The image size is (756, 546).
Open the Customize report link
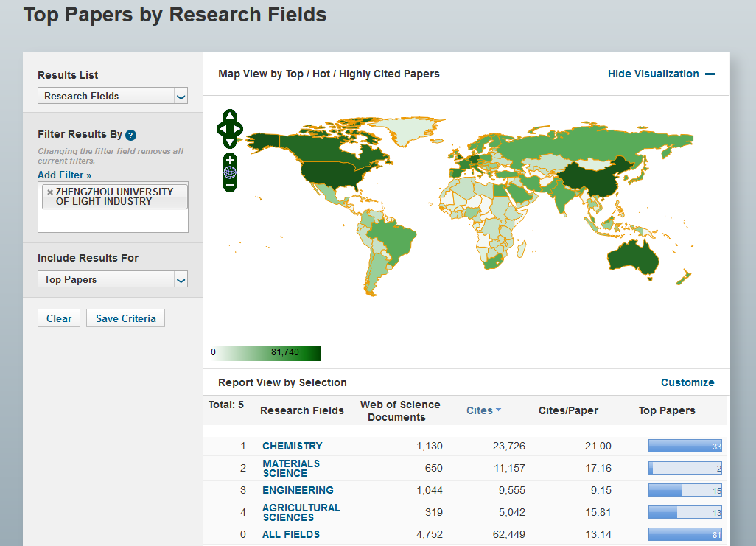tap(687, 382)
